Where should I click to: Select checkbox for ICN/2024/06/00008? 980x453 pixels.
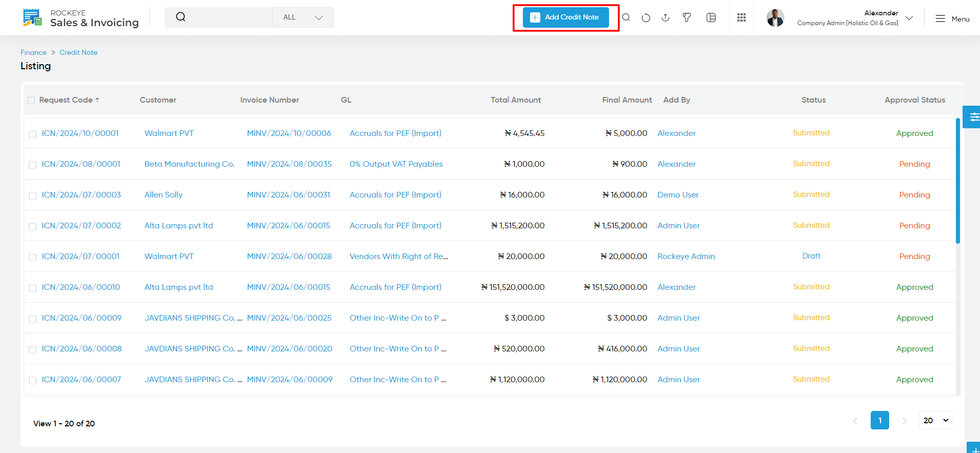[32, 349]
